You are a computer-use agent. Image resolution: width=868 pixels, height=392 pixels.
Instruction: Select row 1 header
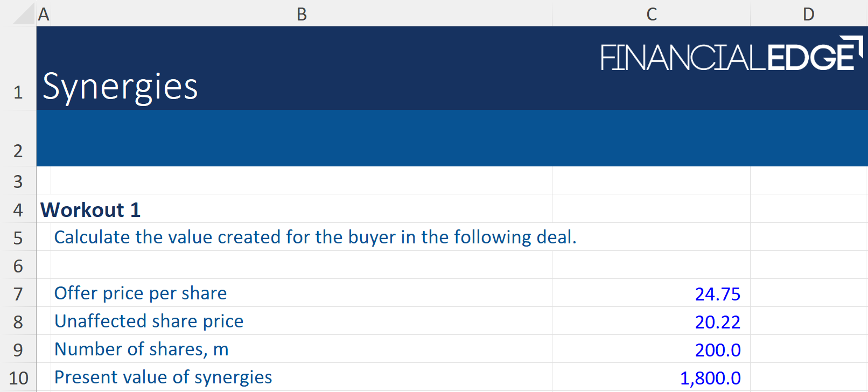(x=18, y=92)
